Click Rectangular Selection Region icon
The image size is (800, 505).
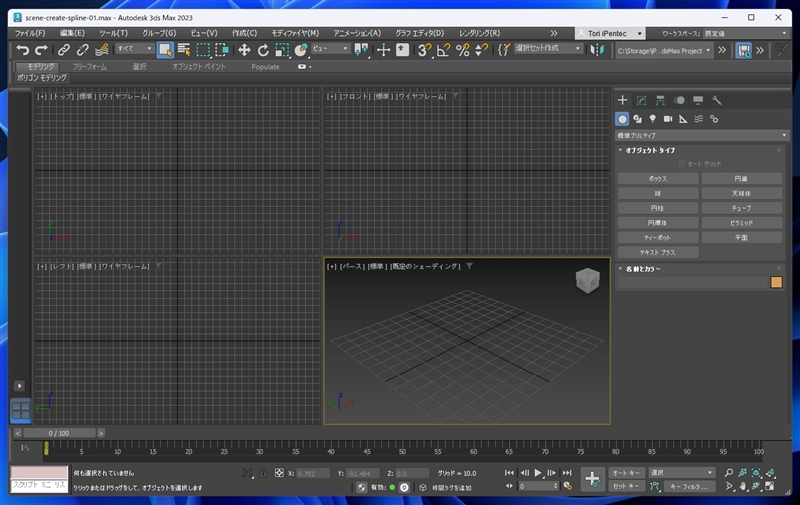click(203, 50)
